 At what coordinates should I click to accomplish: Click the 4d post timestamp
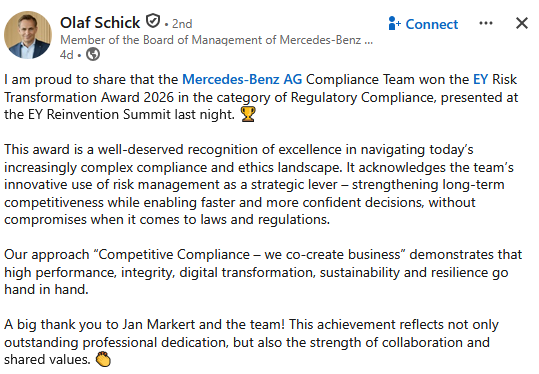[x=66, y=55]
